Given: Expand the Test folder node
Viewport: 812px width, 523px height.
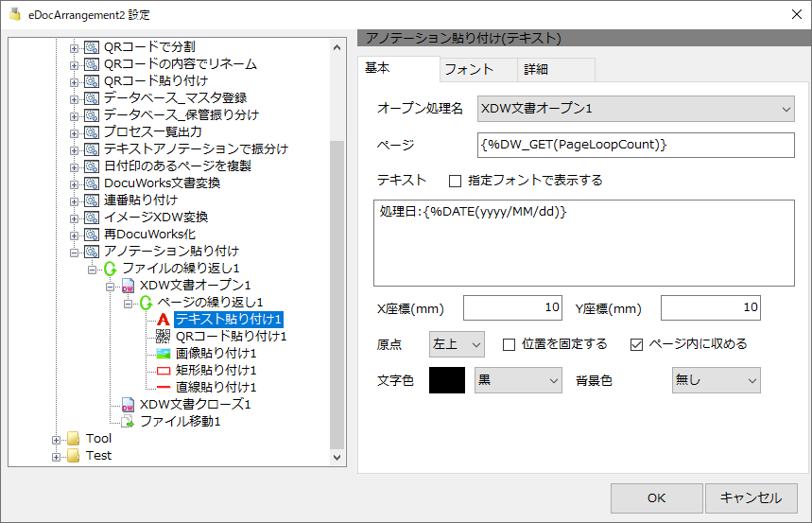Looking at the screenshot, I should [56, 457].
